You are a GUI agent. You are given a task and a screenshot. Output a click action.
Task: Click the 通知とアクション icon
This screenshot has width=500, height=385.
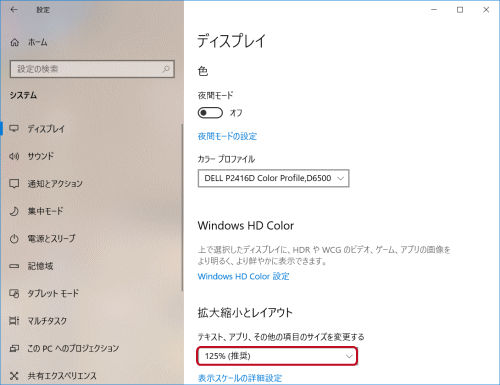tap(14, 183)
